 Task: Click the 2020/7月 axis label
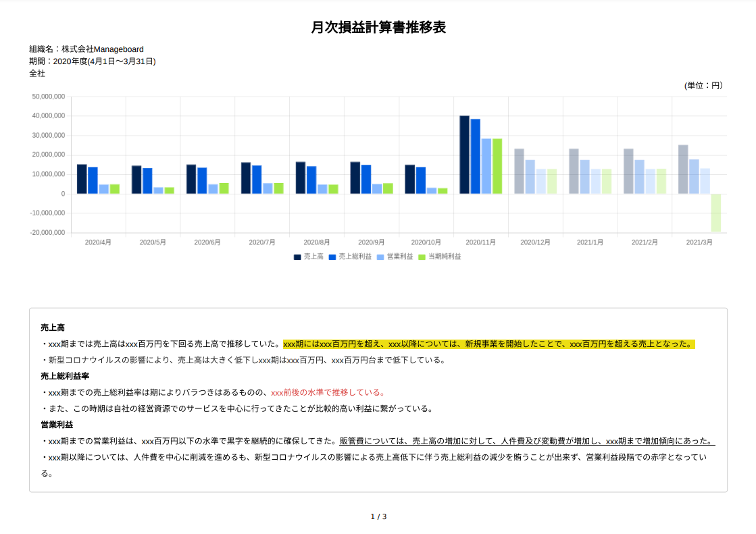pyautogui.click(x=262, y=242)
